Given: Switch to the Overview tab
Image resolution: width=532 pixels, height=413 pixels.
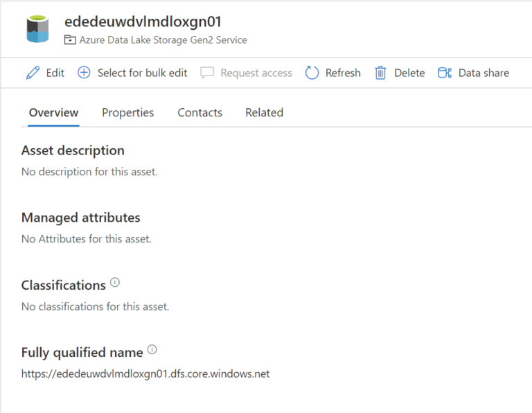Looking at the screenshot, I should point(53,112).
